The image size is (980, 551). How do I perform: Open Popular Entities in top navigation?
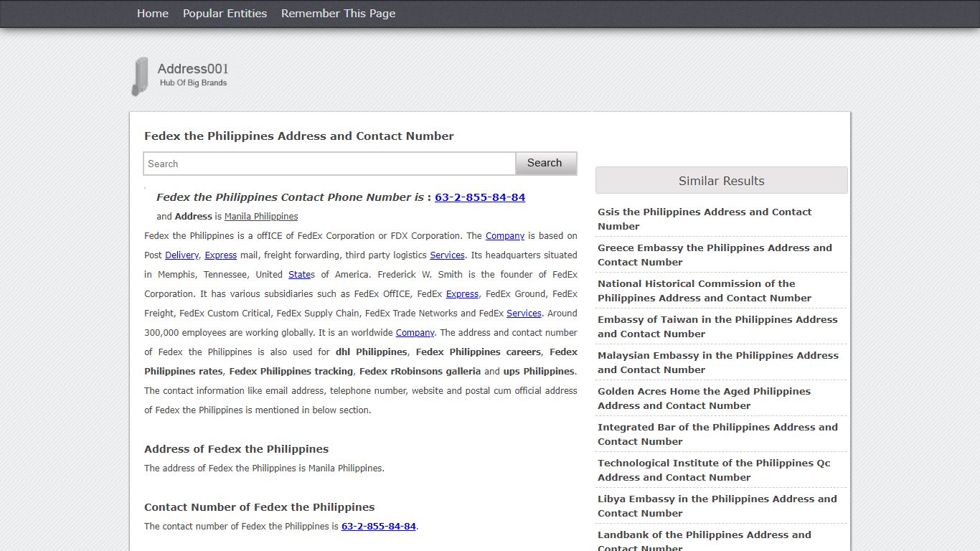click(225, 14)
